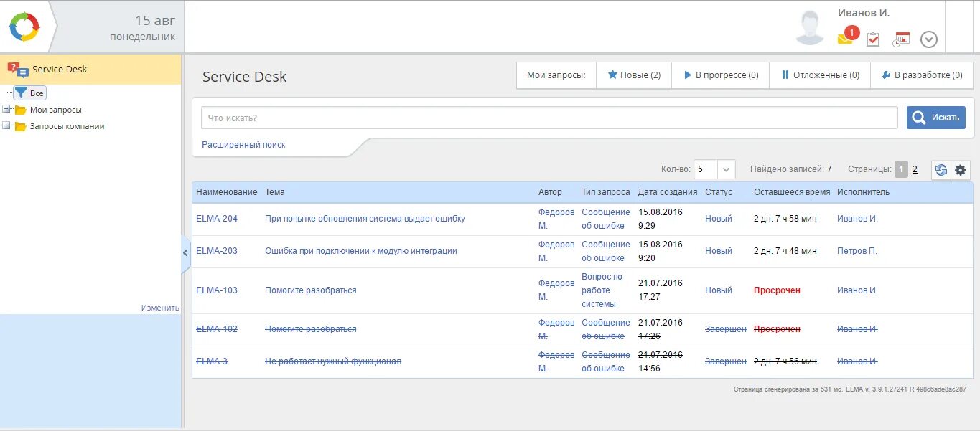Refresh the request list

point(941,170)
